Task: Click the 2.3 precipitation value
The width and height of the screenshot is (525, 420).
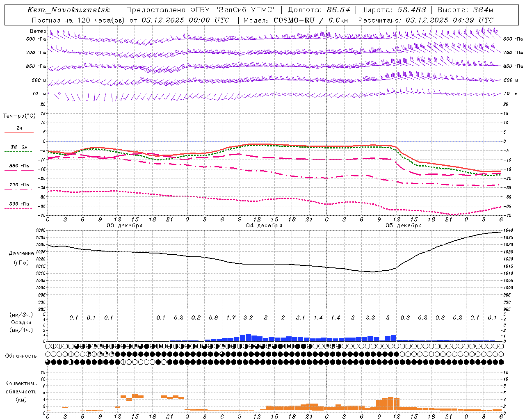Action: tap(370, 318)
